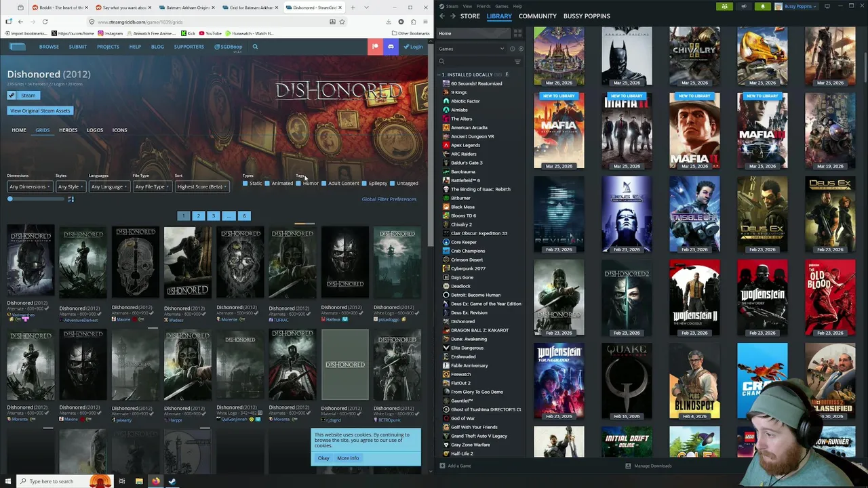Click thumbnail size reset icon beside slider
This screenshot has width=868, height=488.
(71, 199)
